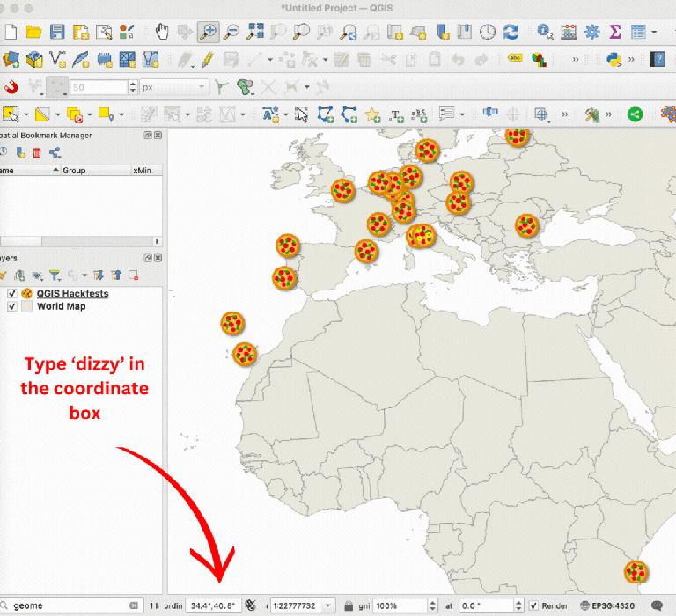Open the New Print Layout icon
The image size is (676, 616).
(80, 32)
